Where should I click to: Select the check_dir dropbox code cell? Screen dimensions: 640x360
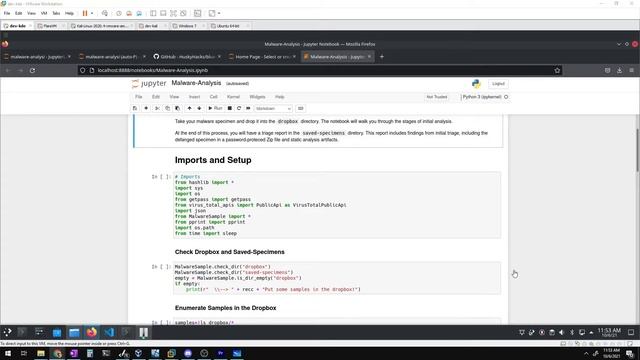[x=337, y=278]
